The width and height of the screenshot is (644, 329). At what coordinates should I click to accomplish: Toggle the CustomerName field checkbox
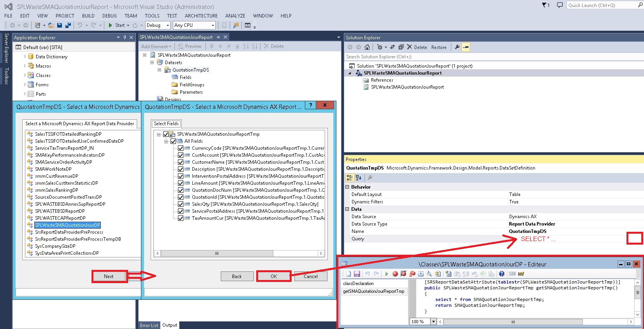pos(181,162)
